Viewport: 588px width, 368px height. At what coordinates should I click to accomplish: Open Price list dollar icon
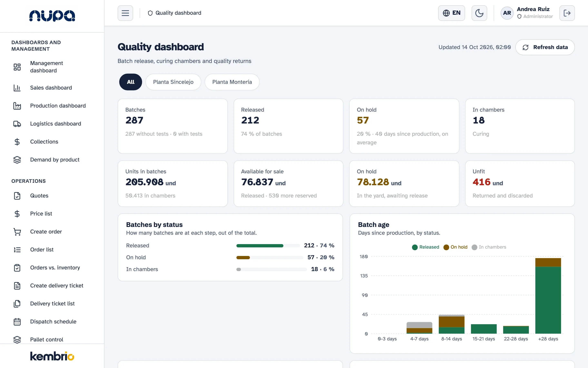(17, 214)
